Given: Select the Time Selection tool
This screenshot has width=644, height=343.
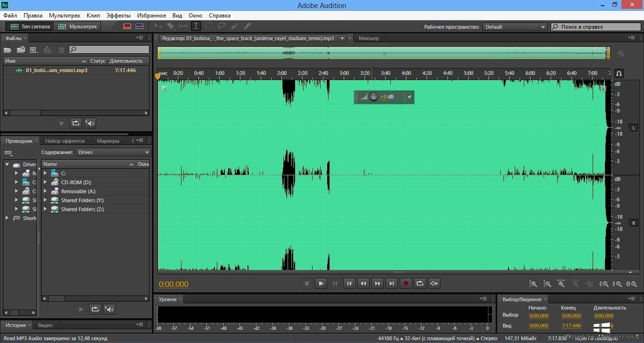Looking at the screenshot, I should point(196,26).
